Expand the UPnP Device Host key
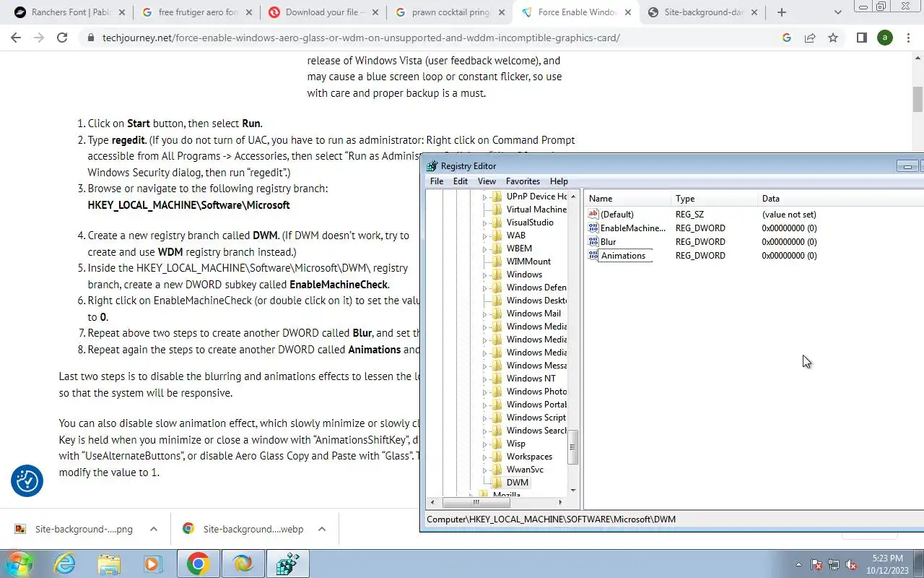Screen dimensions: 924x578 point(485,197)
